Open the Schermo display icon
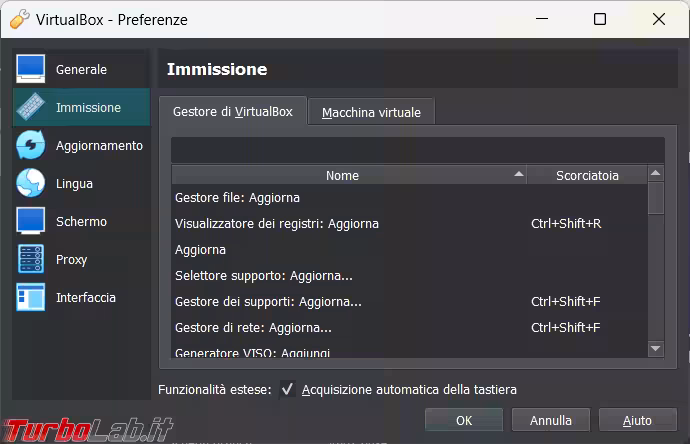This screenshot has height=444, width=690. click(31, 221)
